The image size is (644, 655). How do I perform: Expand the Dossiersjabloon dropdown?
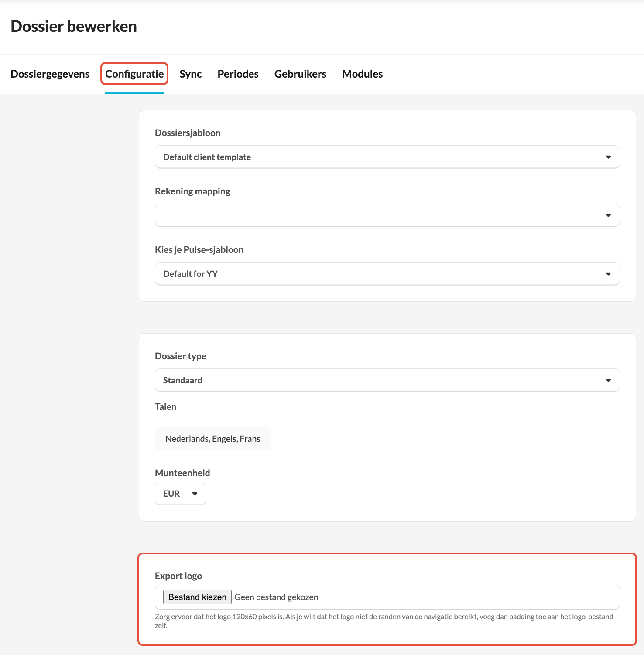pos(387,157)
